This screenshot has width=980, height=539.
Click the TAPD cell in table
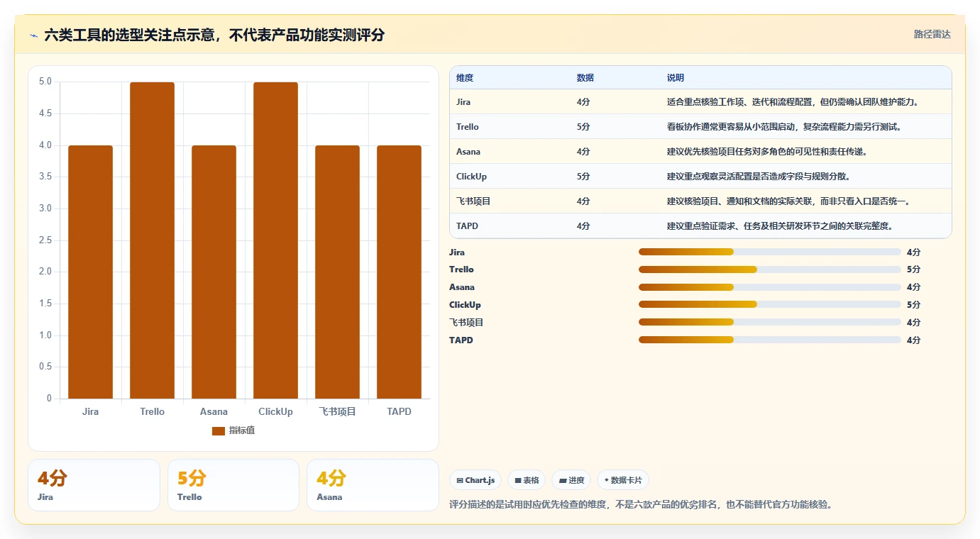point(467,226)
